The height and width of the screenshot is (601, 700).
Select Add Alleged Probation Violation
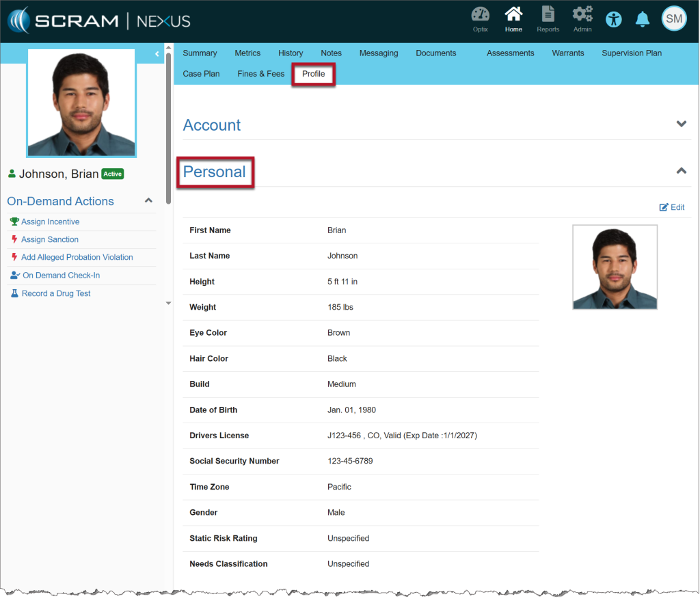[x=77, y=257]
